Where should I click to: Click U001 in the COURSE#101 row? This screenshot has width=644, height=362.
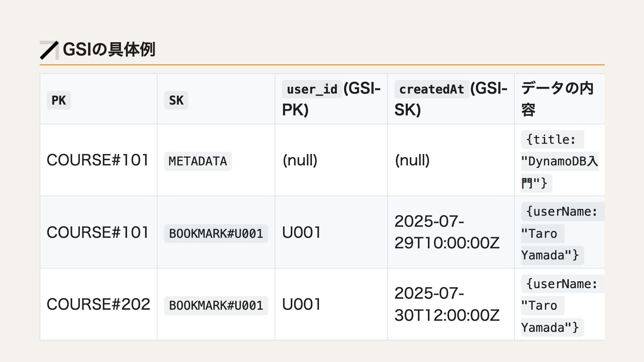click(302, 232)
